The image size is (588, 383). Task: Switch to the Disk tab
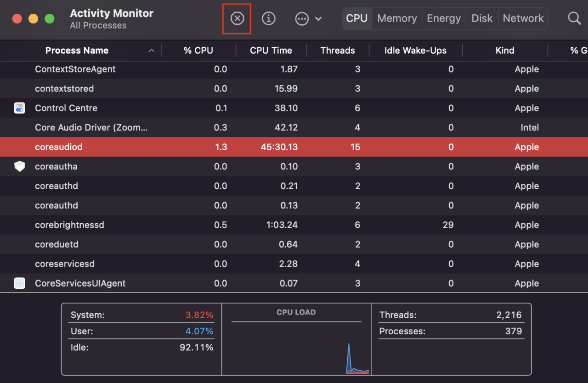(x=482, y=18)
